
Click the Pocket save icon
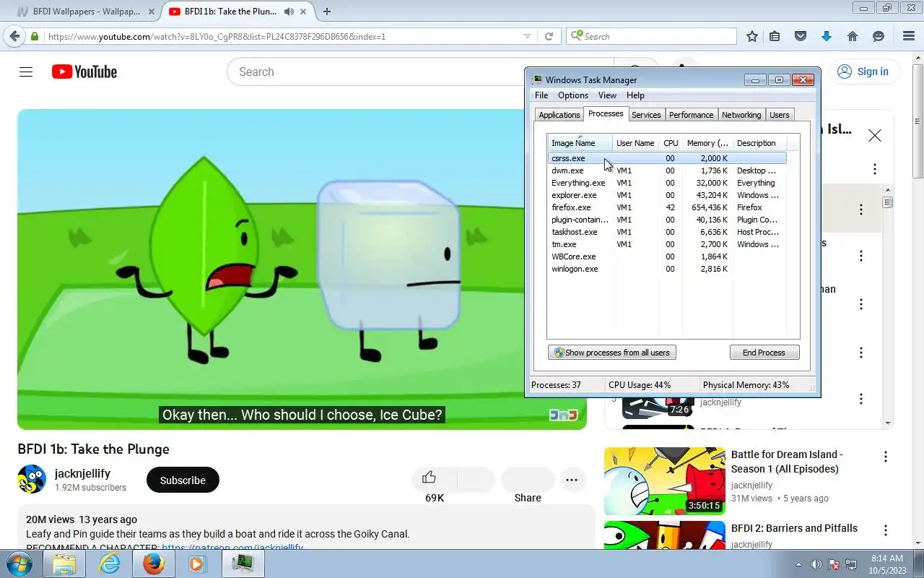coord(801,36)
